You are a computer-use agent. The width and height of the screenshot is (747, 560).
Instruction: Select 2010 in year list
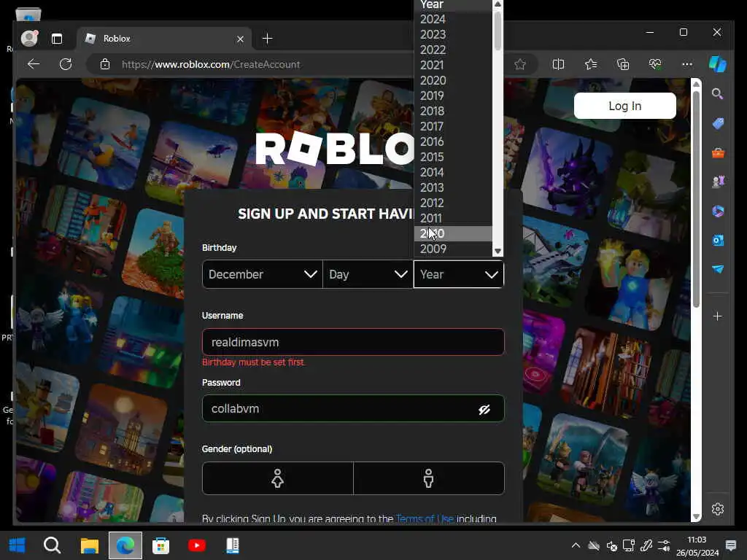452,233
